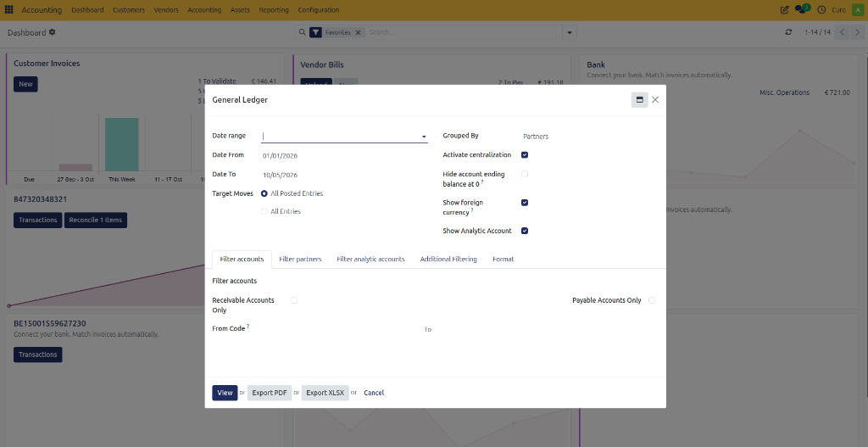
Task: Click the To code input area
Action: click(x=545, y=329)
